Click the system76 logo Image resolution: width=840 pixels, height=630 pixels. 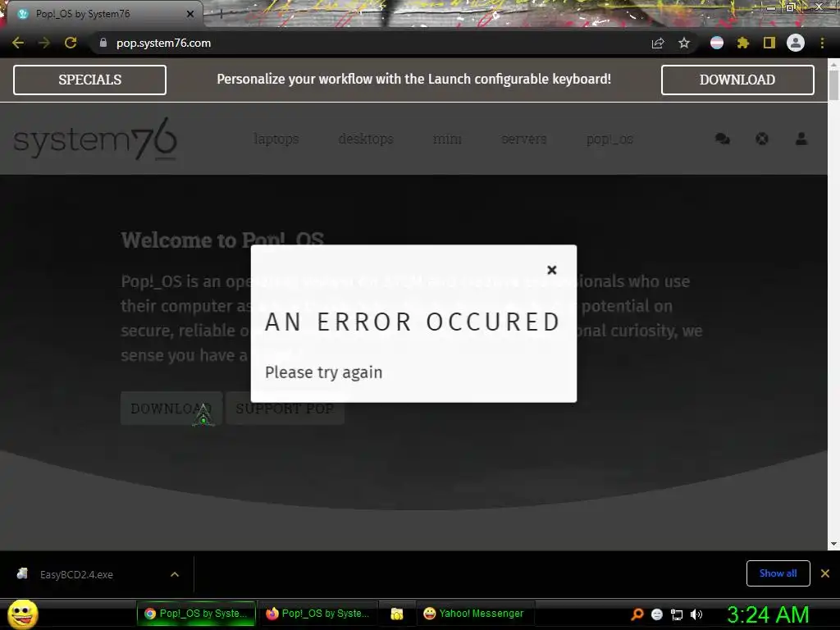[x=95, y=139]
